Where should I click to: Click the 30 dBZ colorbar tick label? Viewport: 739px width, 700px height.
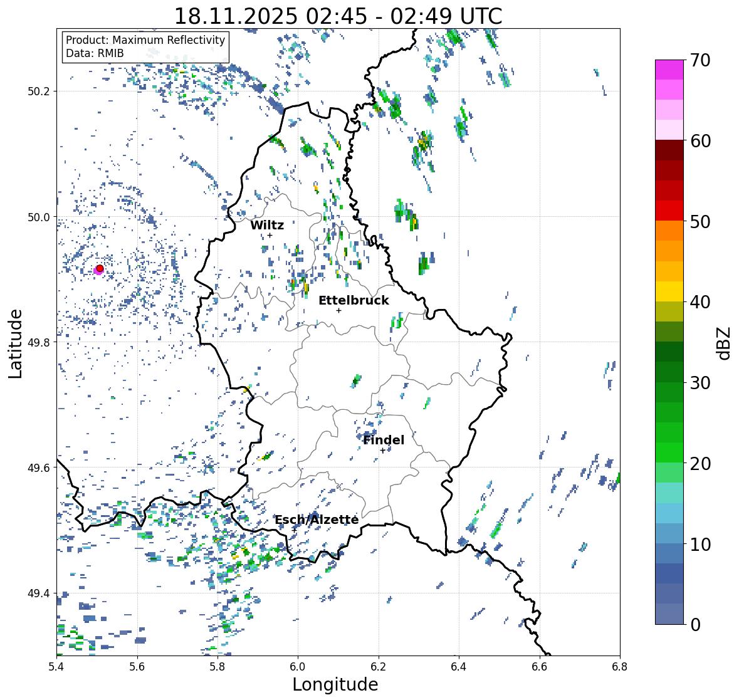(700, 382)
